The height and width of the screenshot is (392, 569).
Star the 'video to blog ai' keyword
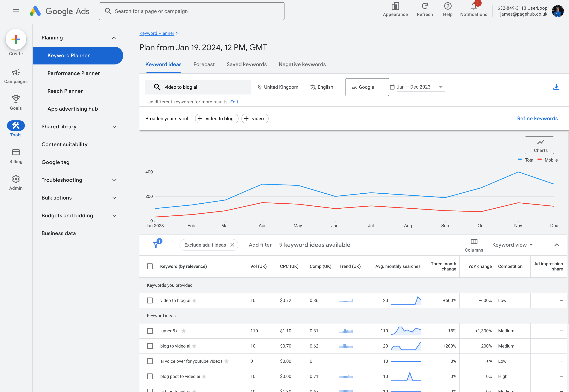(194, 300)
